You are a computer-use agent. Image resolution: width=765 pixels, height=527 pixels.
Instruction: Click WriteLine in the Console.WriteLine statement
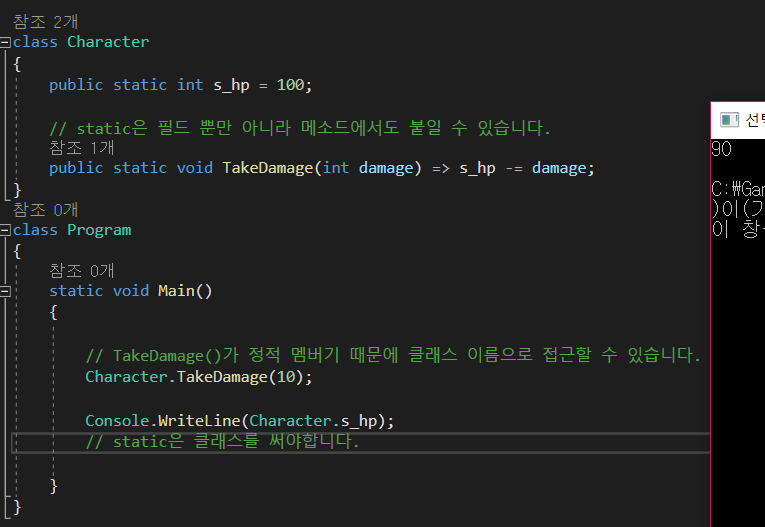click(199, 421)
